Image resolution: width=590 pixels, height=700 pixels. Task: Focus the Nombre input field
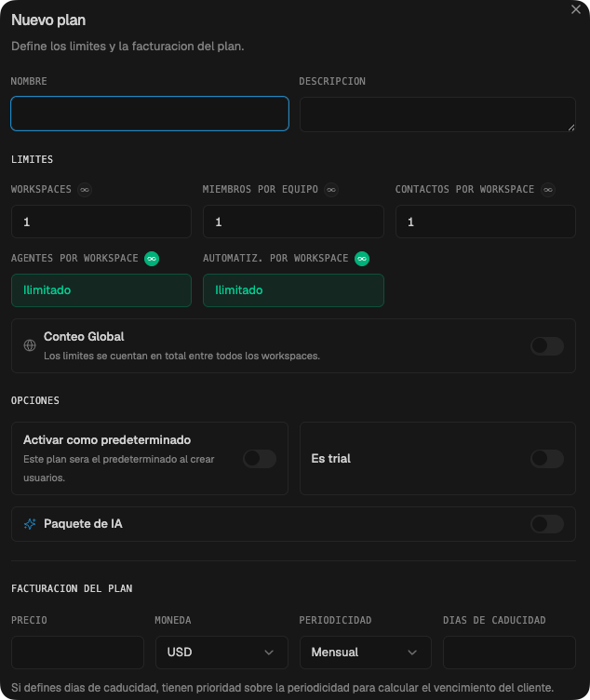[150, 114]
